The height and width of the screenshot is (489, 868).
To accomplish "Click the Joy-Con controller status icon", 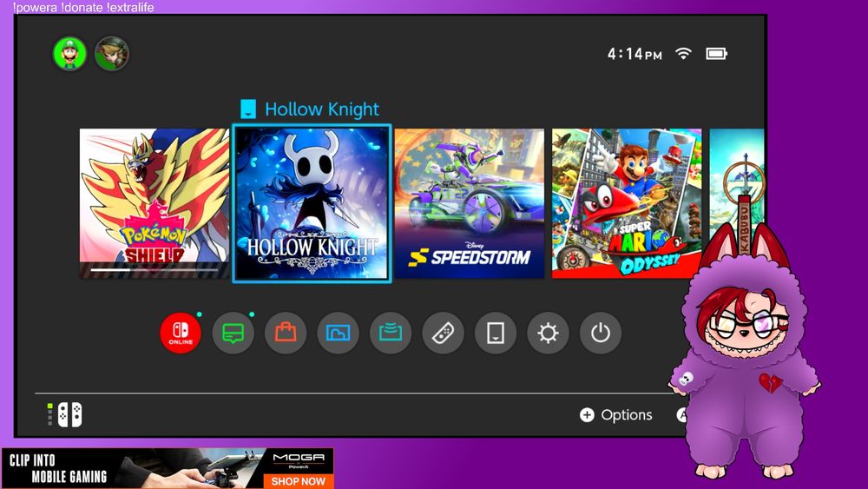I will pyautogui.click(x=65, y=414).
